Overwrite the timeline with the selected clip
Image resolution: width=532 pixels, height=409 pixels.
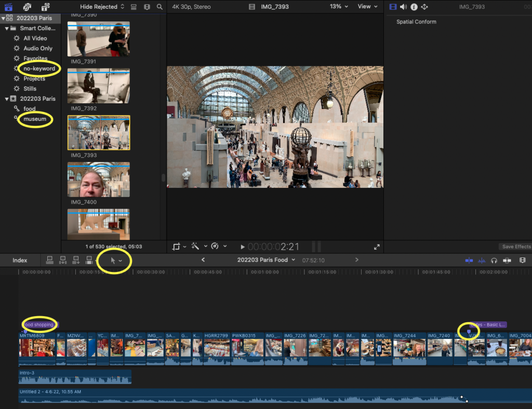coord(89,260)
